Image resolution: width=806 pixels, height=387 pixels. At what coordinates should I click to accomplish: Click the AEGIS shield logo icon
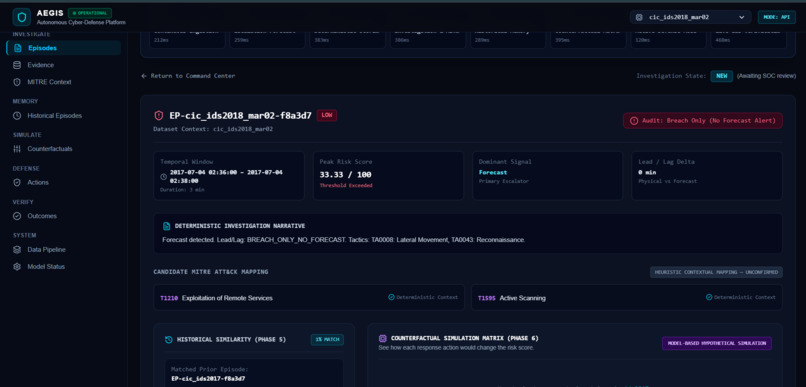[22, 17]
